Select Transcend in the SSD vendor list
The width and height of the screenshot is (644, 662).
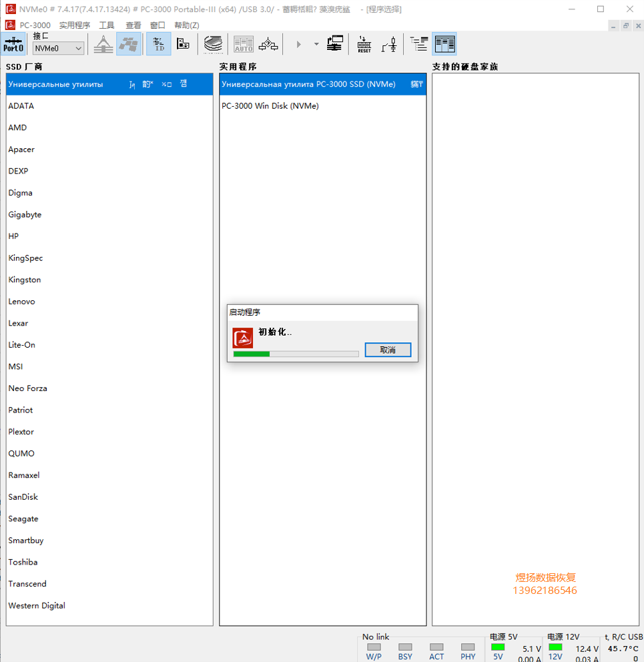[110, 584]
